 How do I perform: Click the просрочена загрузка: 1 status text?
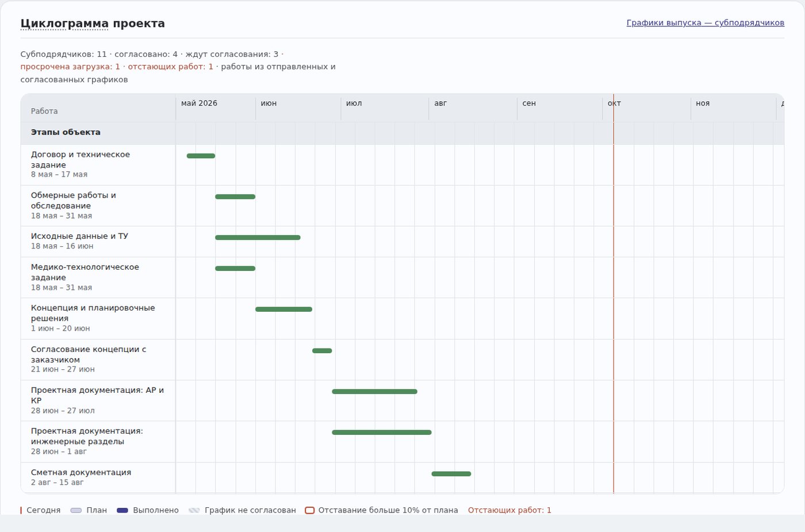[70, 67]
